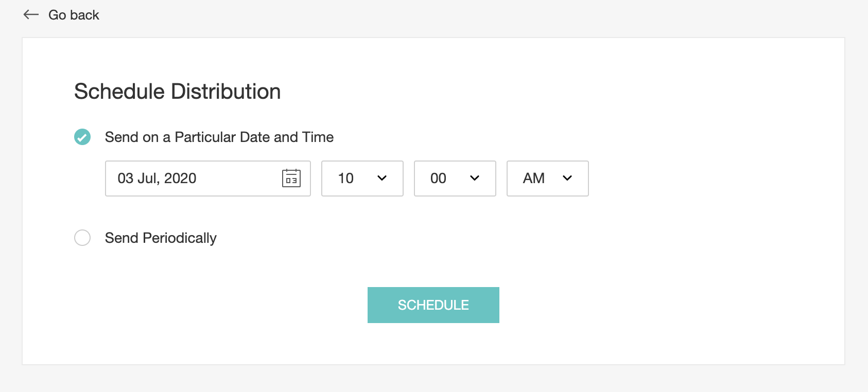Click the Go back link
Viewport: 868px width, 392px height.
tap(73, 14)
